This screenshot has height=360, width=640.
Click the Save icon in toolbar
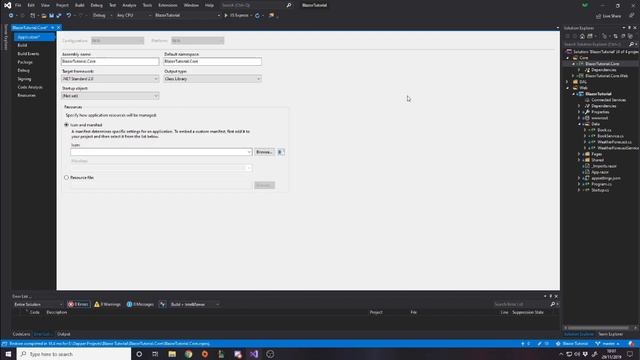51,16
